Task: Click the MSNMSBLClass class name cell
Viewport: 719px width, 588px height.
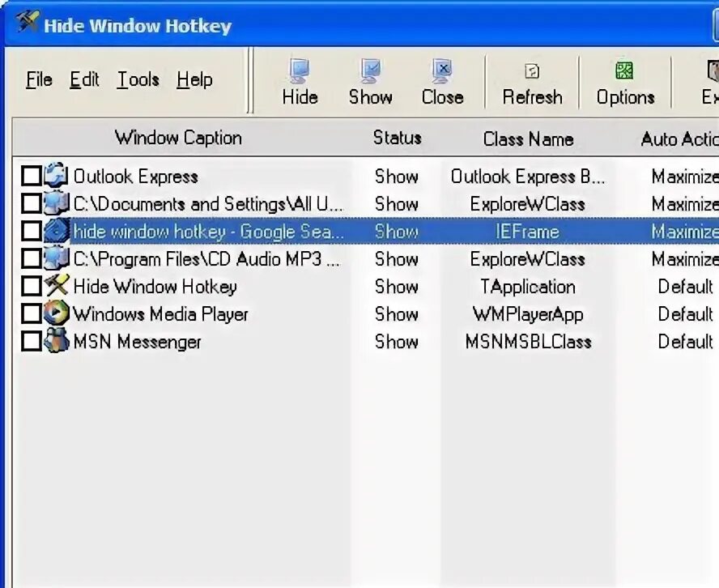Action: [528, 342]
